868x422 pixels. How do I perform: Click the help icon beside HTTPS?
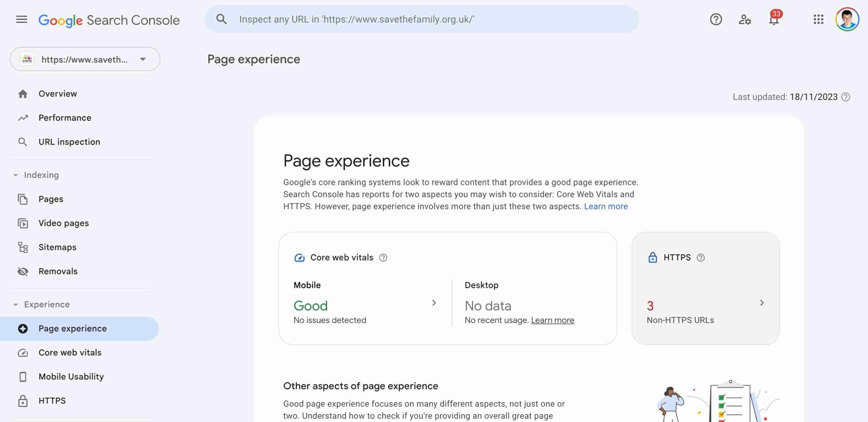pyautogui.click(x=701, y=258)
